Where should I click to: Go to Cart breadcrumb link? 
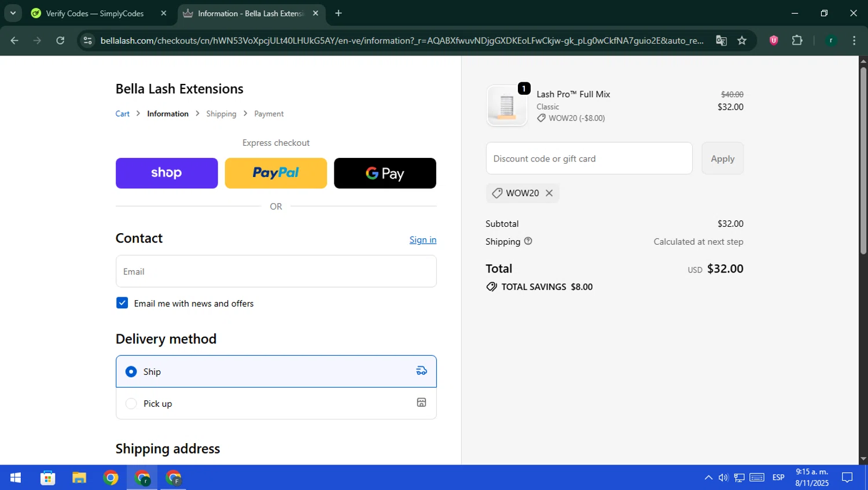(123, 114)
